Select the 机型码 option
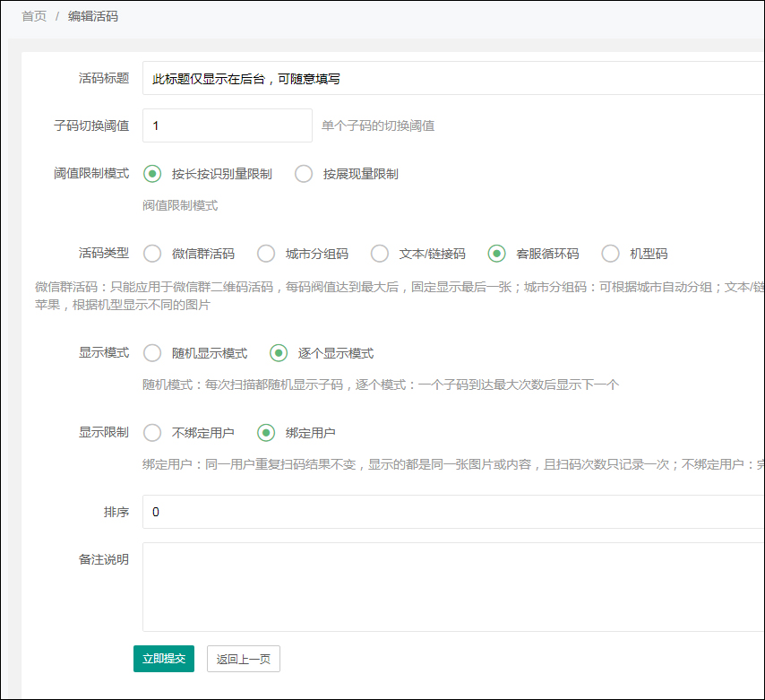Image resolution: width=765 pixels, height=700 pixels. point(610,254)
